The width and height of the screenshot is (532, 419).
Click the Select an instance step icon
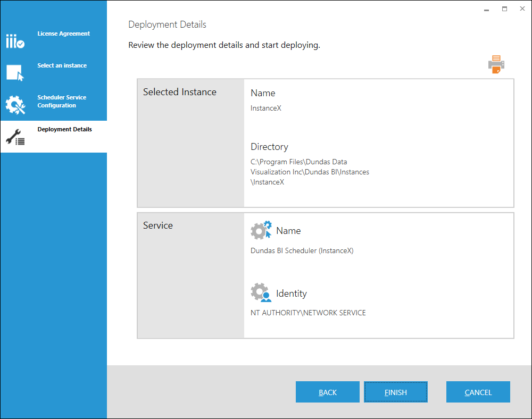(x=15, y=73)
